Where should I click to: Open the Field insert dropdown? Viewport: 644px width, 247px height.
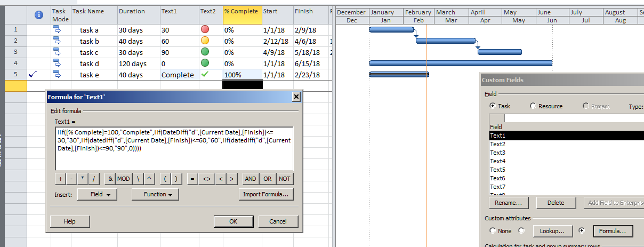point(97,195)
